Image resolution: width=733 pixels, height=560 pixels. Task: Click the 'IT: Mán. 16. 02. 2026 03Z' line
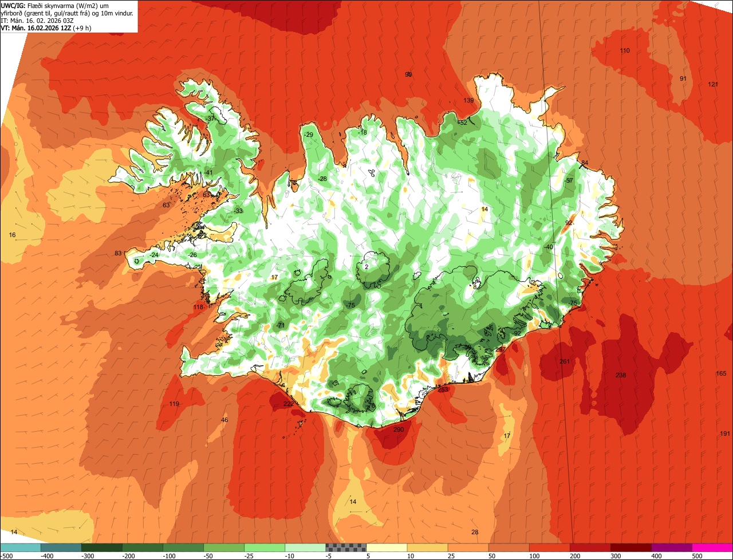click(38, 20)
